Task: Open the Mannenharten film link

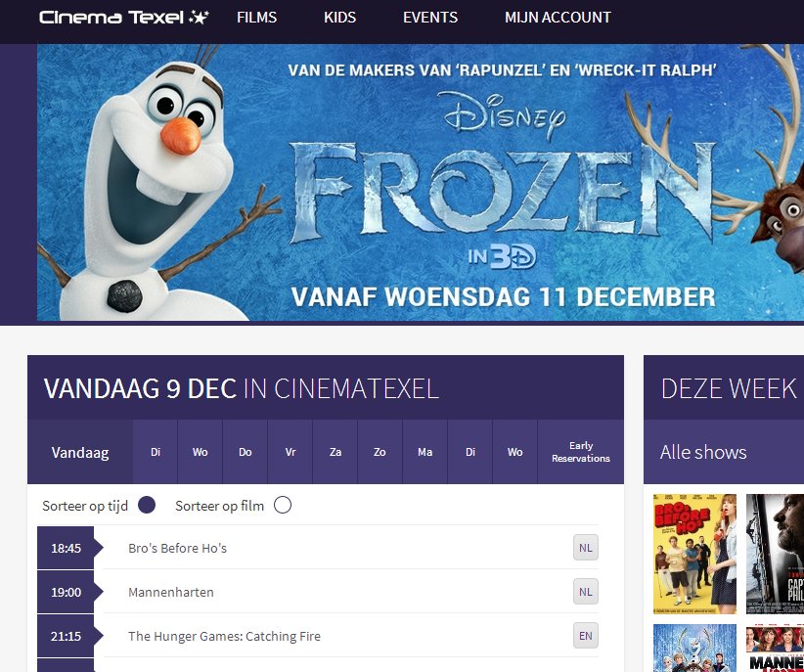Action: (171, 592)
